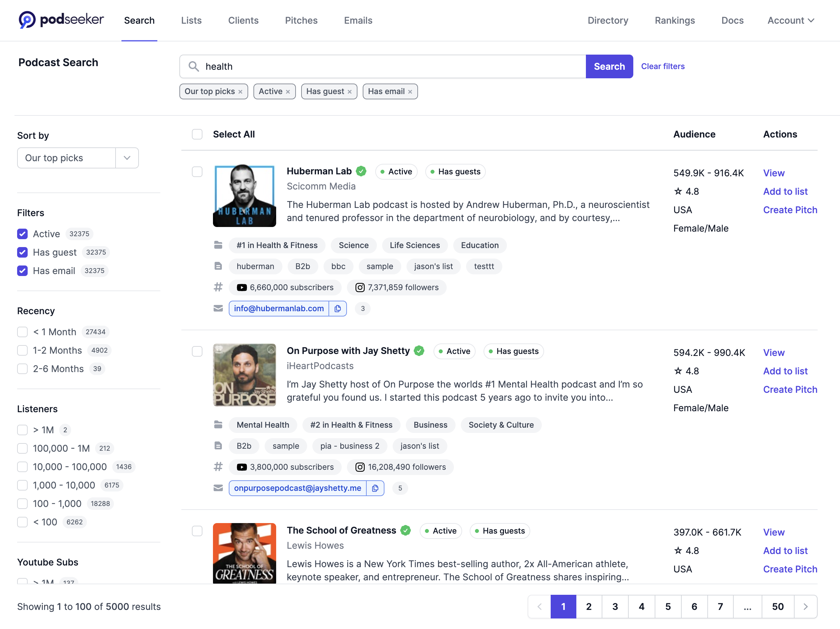This screenshot has height=629, width=840.
Task: Toggle the Select All checkbox
Action: pos(197,134)
